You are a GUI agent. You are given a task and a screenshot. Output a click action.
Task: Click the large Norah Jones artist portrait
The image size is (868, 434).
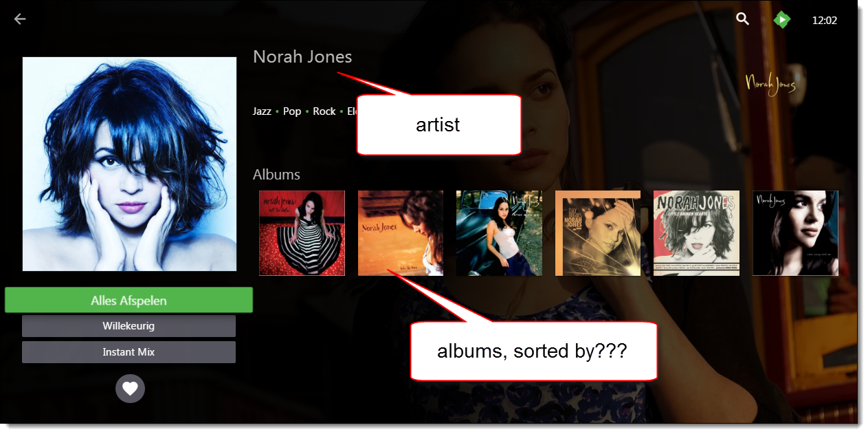point(129,164)
